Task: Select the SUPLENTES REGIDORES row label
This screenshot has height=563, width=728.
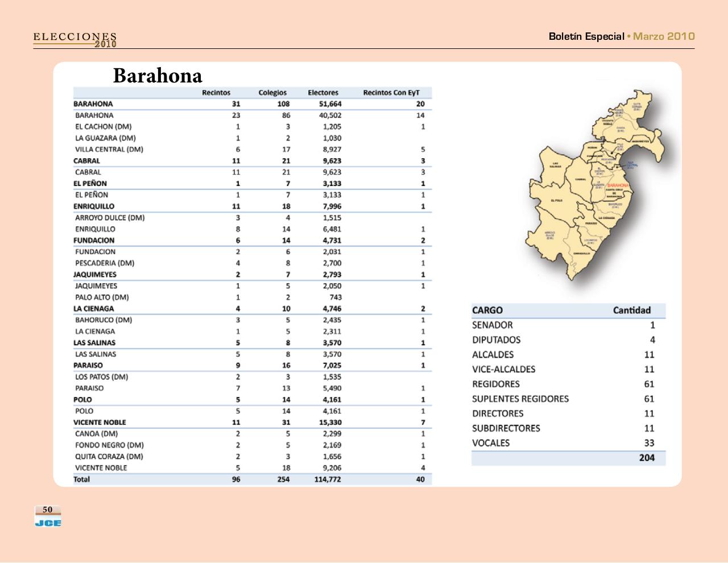Action: (x=520, y=399)
